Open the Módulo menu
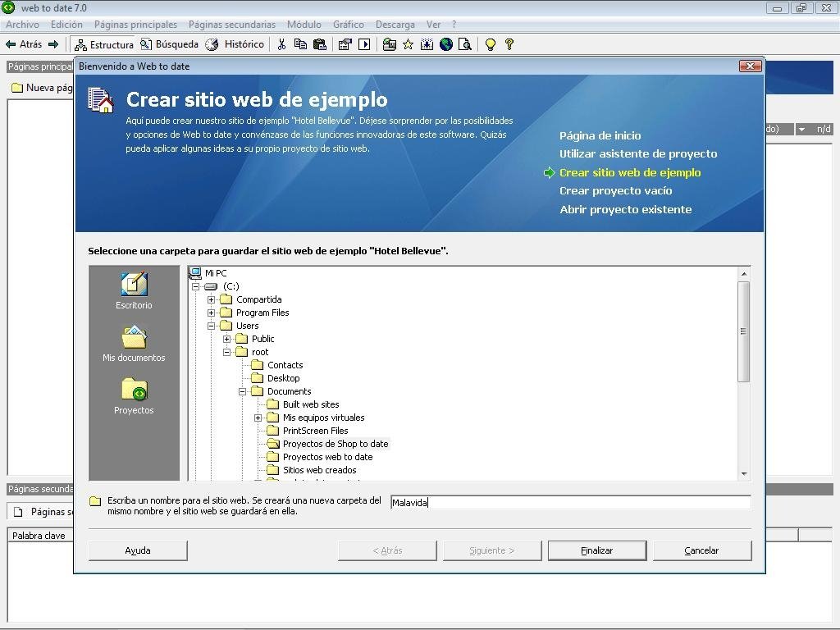The width and height of the screenshot is (840, 630). tap(304, 25)
